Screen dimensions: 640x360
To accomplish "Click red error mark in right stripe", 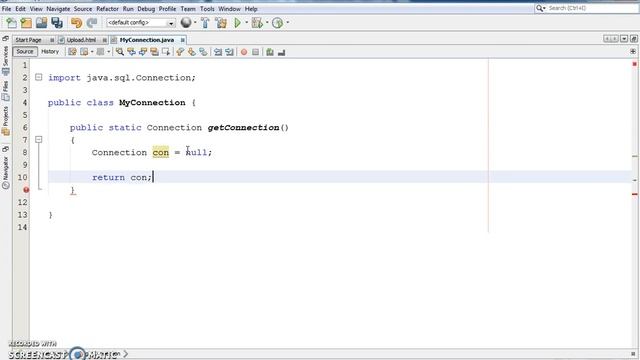I will tap(635, 194).
